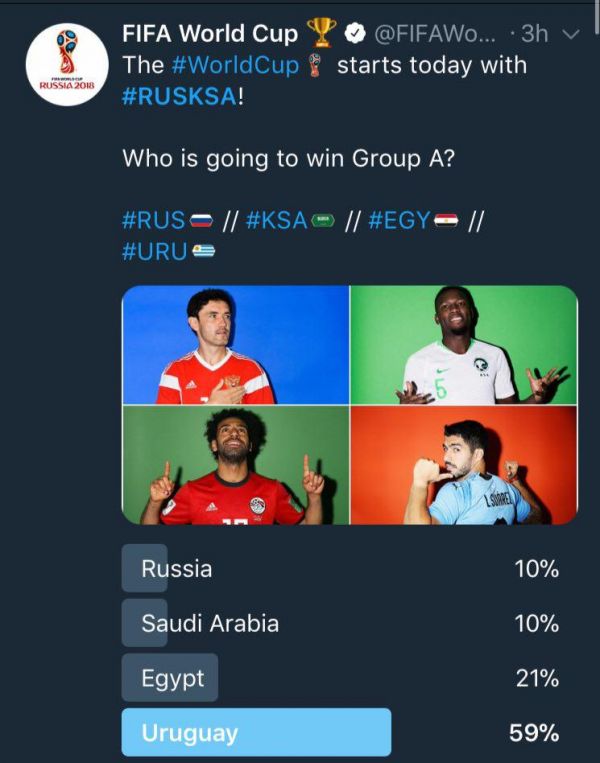This screenshot has height=763, width=600.
Task: Tap the #EGY hashtag
Action: [x=399, y=220]
